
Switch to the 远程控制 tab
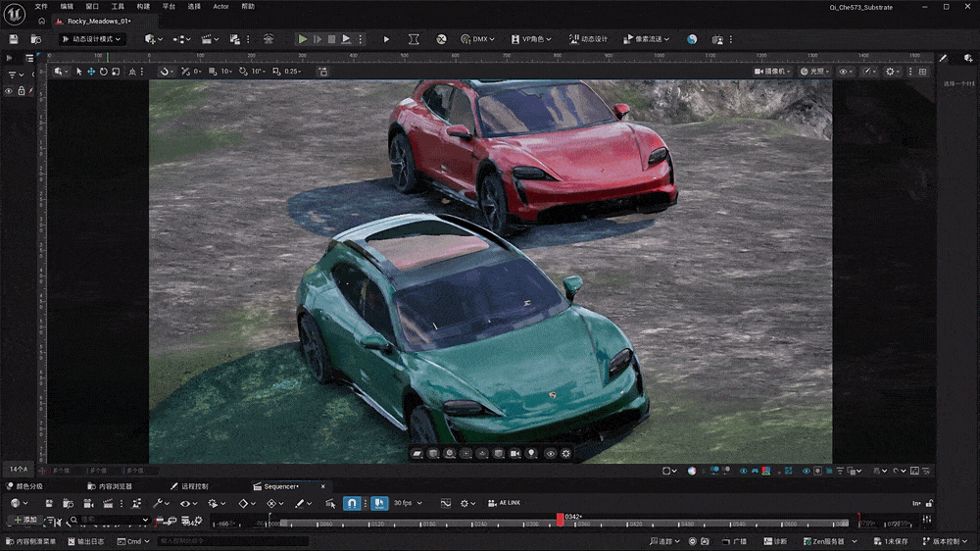[x=190, y=486]
